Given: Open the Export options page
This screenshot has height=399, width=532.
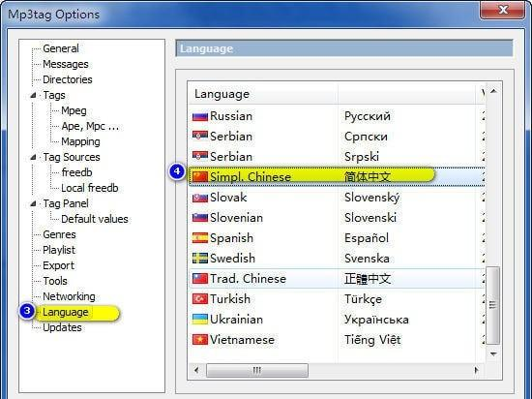Looking at the screenshot, I should coord(58,265).
